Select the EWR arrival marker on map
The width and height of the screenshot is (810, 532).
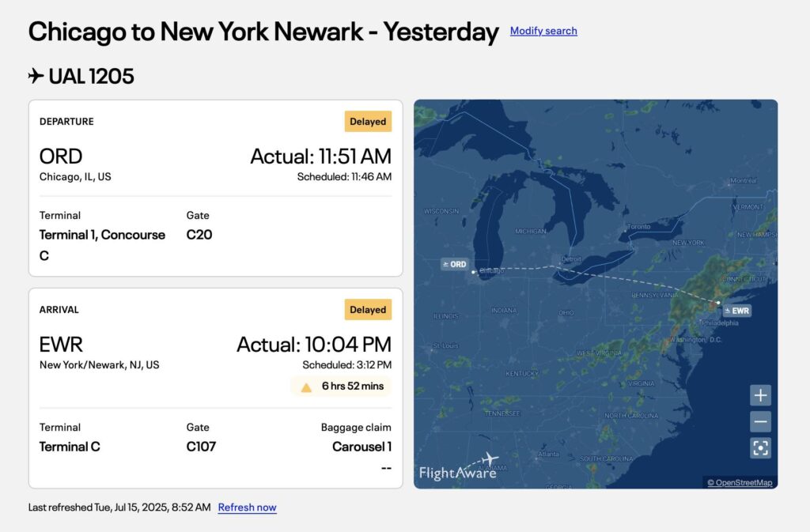point(737,311)
